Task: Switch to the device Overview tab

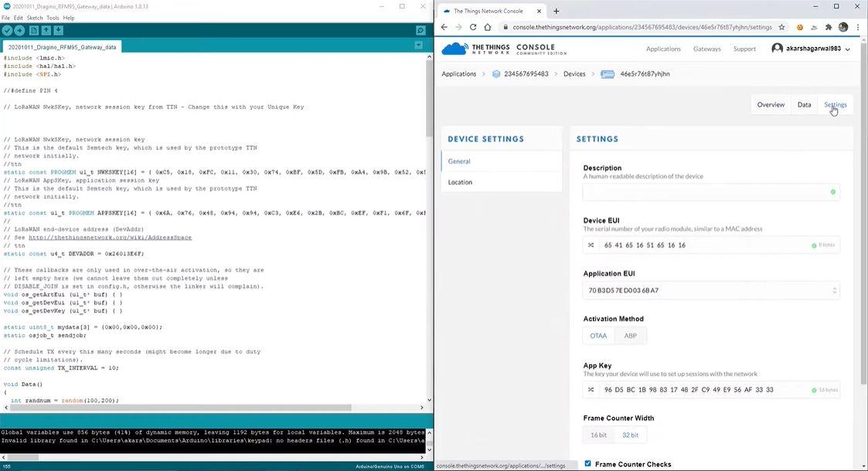Action: pyautogui.click(x=771, y=104)
